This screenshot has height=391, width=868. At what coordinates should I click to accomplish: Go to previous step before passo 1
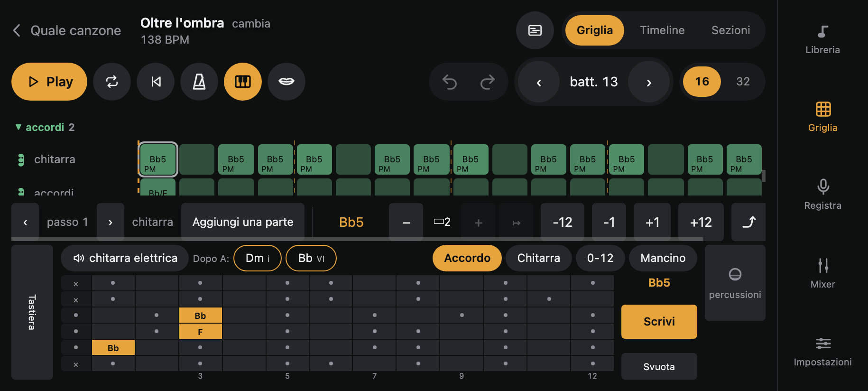point(25,222)
